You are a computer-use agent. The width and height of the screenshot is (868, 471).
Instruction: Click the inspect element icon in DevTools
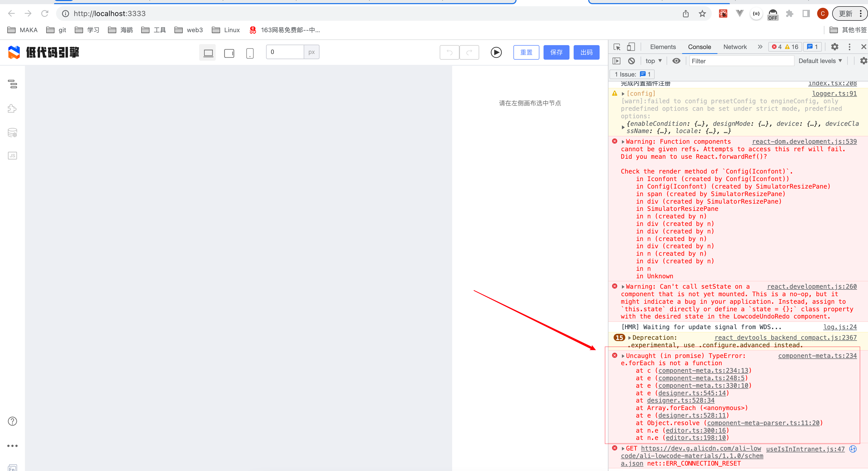(x=617, y=47)
